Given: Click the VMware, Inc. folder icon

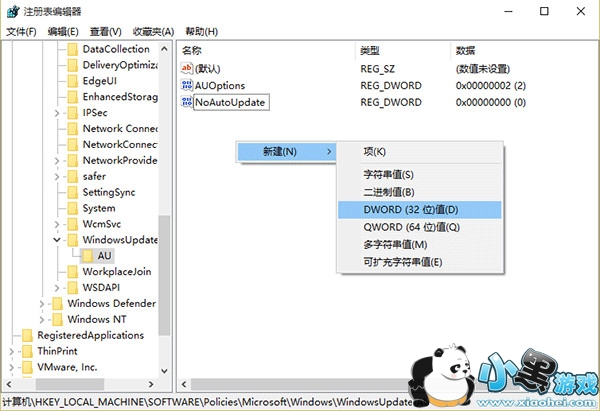Looking at the screenshot, I should pos(27,367).
